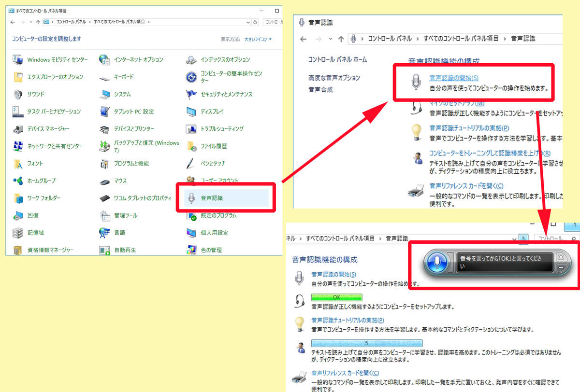Viewport: 580px width, 392px height.
Task: Open the セキュリティとメンテナンス flag icon
Action: [192, 94]
